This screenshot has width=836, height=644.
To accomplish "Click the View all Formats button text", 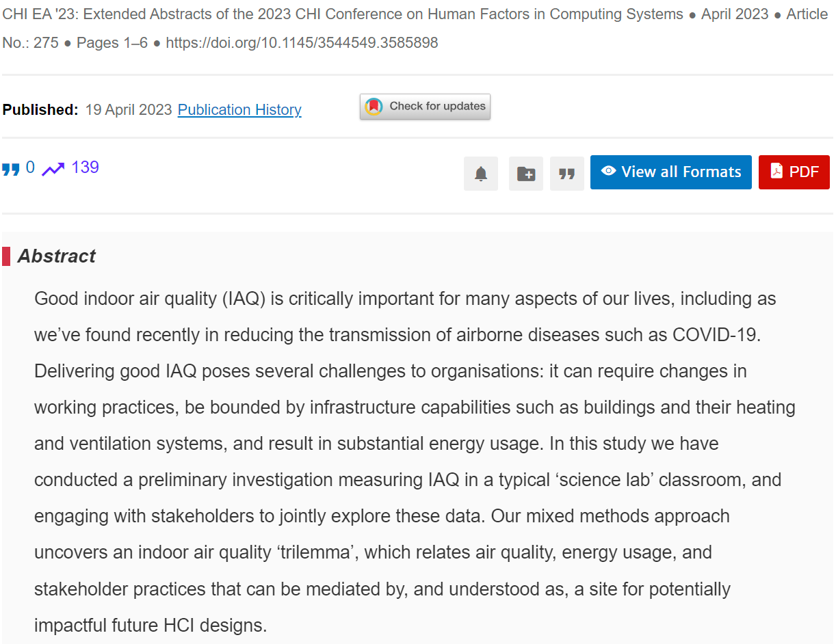I will tap(681, 172).
